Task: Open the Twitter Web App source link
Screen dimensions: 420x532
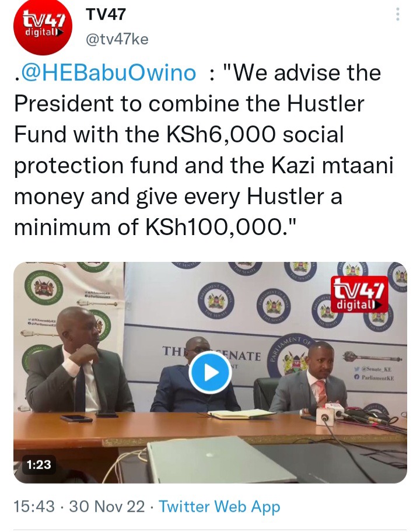Action: tap(219, 506)
